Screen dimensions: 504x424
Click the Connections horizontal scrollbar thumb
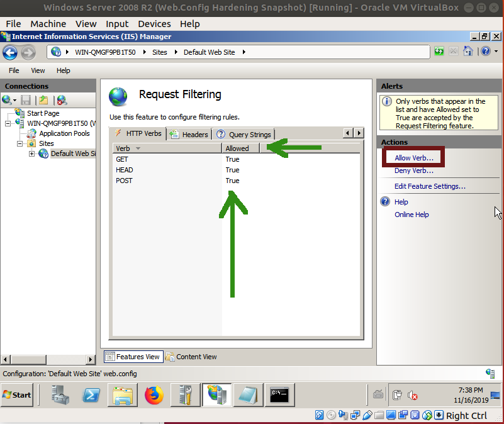tap(28, 359)
